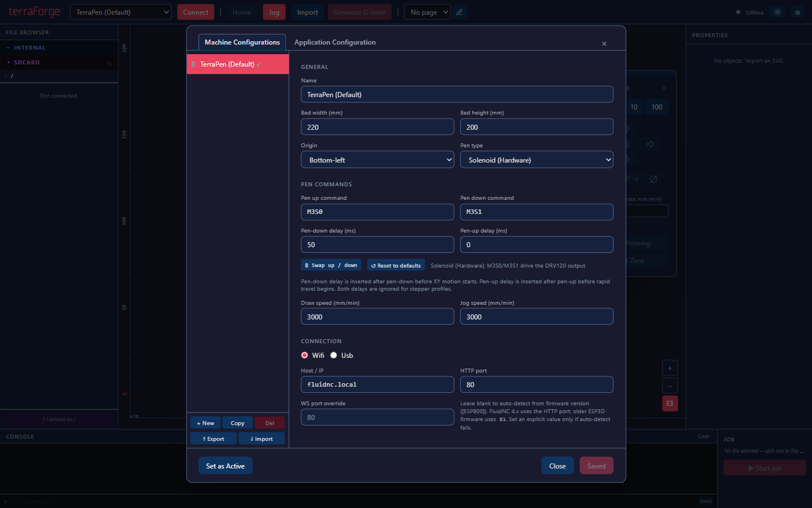Click the console Send button
This screenshot has width=812, height=508.
[x=705, y=501]
